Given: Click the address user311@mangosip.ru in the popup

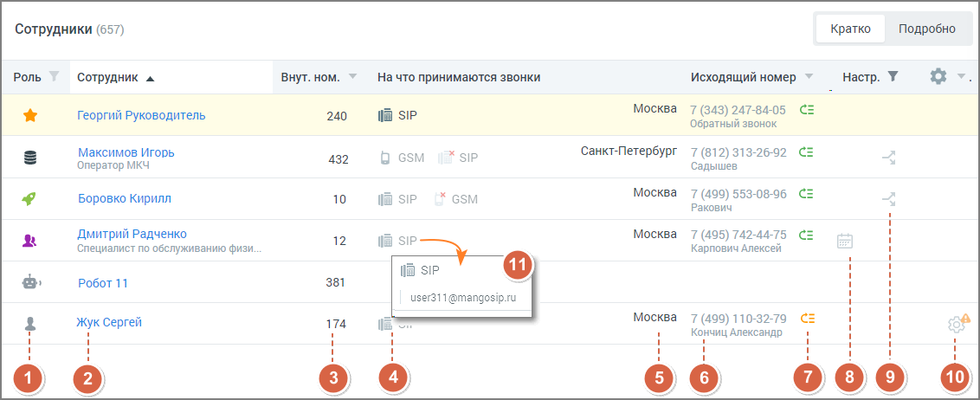Looking at the screenshot, I should click(463, 298).
